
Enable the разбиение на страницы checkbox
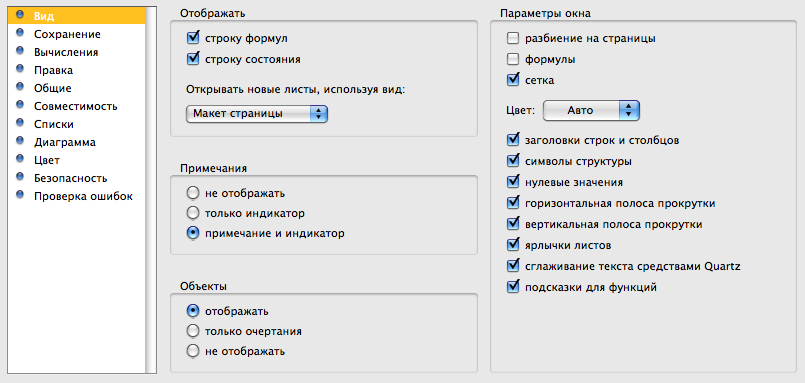pos(513,38)
